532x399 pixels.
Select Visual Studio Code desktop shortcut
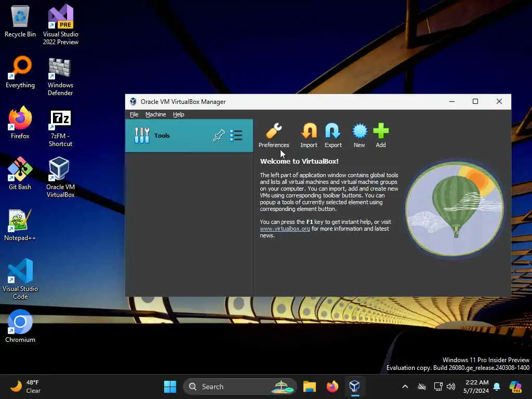click(x=20, y=279)
